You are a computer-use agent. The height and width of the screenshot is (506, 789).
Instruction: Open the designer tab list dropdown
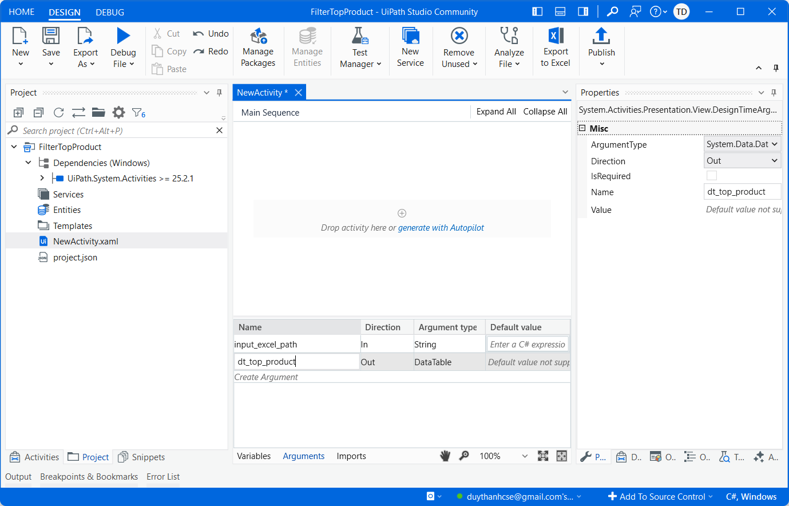pyautogui.click(x=565, y=92)
